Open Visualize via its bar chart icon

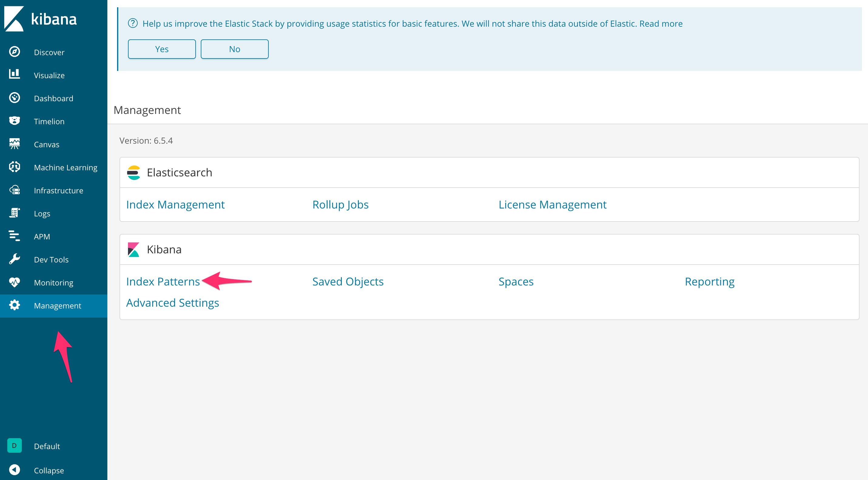point(15,74)
